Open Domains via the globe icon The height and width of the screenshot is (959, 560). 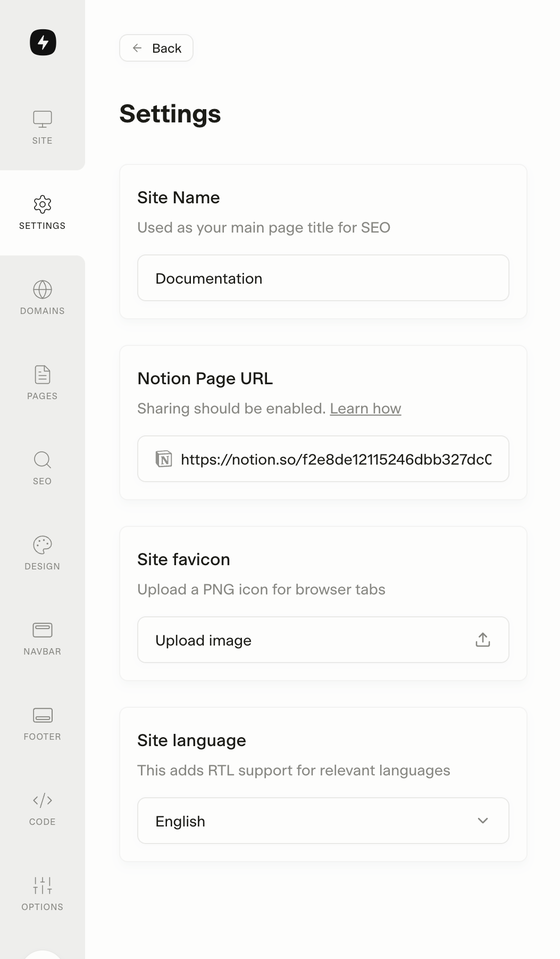click(43, 290)
